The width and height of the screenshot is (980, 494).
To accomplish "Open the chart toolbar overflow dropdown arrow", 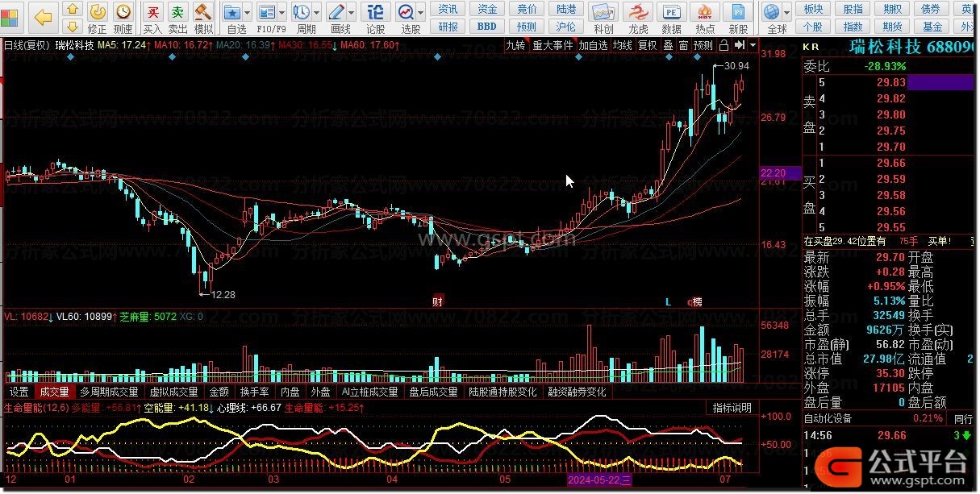I will click(x=753, y=45).
